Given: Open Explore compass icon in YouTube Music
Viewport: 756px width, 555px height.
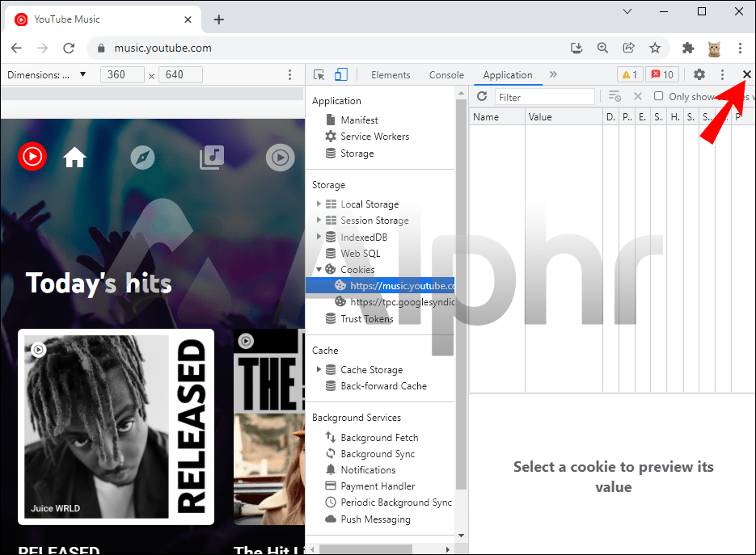Looking at the screenshot, I should pyautogui.click(x=143, y=157).
